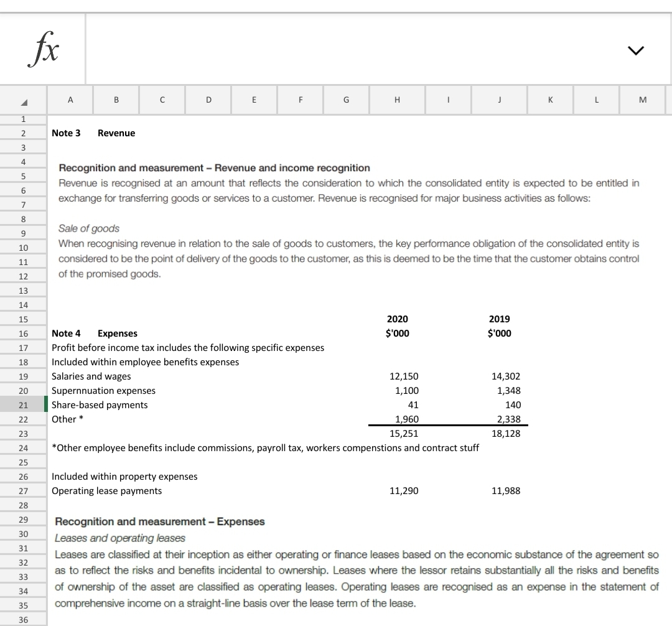Click the select-all triangle corner icon
672x626 pixels.
(x=23, y=100)
